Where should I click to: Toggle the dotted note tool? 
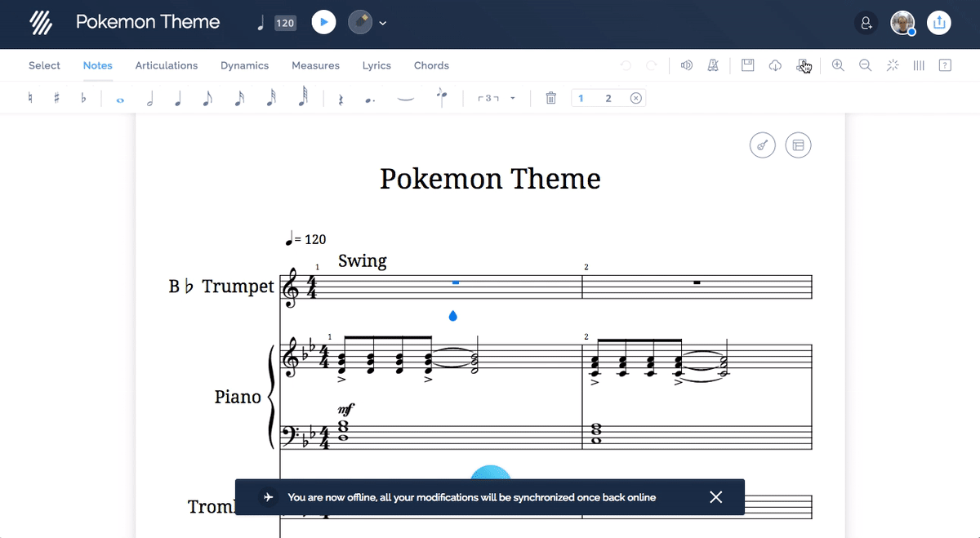pyautogui.click(x=370, y=100)
